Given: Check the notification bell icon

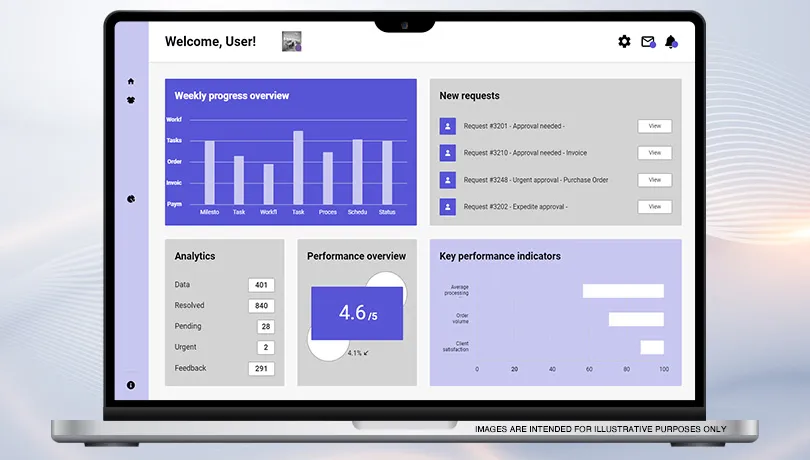Looking at the screenshot, I should tap(671, 42).
